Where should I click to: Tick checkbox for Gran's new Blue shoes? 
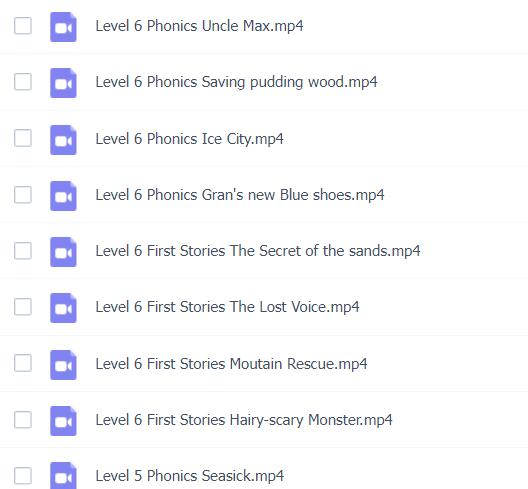[x=23, y=194]
